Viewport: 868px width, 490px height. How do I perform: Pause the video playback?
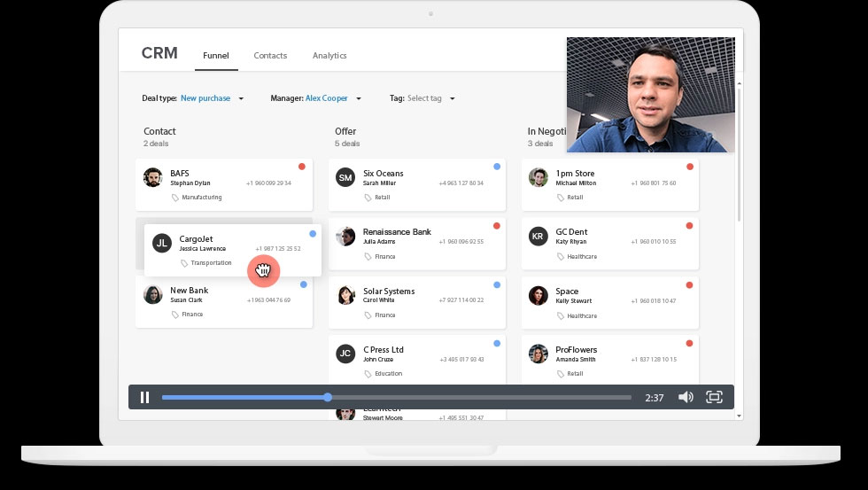pos(145,397)
